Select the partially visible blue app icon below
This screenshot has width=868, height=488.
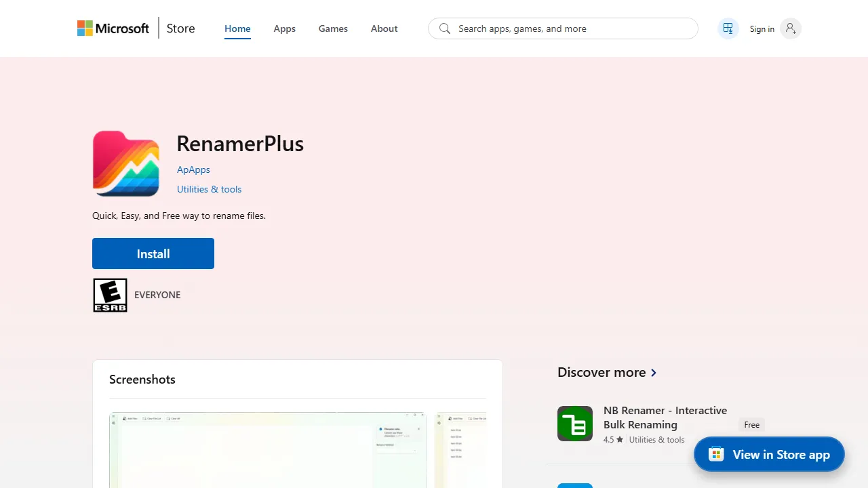click(x=574, y=485)
